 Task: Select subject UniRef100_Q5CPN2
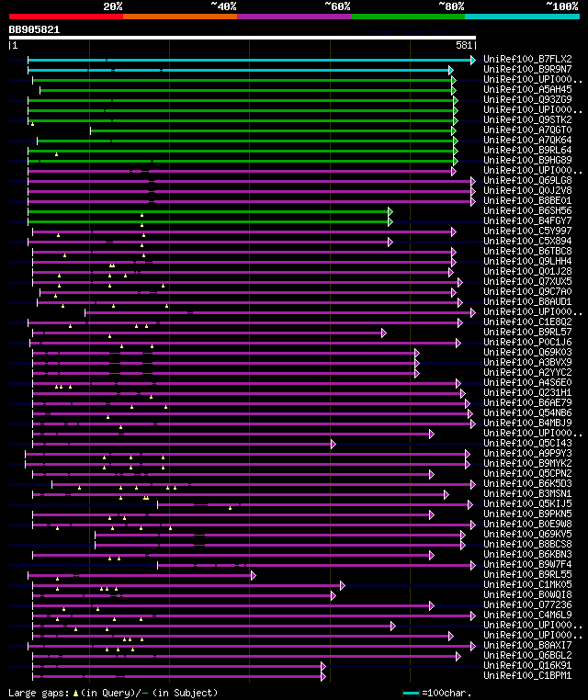(527, 473)
